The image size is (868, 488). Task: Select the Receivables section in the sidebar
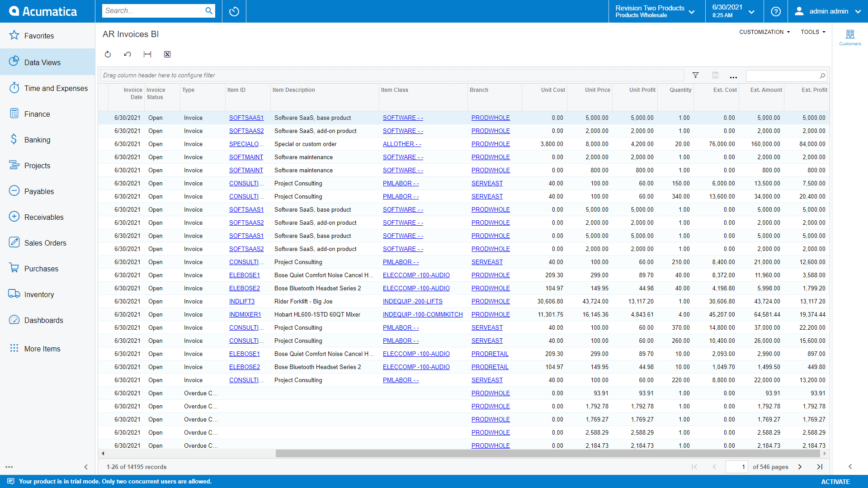pyautogui.click(x=44, y=217)
